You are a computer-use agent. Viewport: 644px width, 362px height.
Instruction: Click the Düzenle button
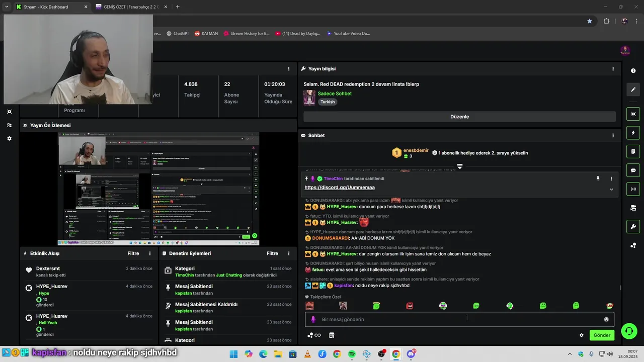pos(459,117)
